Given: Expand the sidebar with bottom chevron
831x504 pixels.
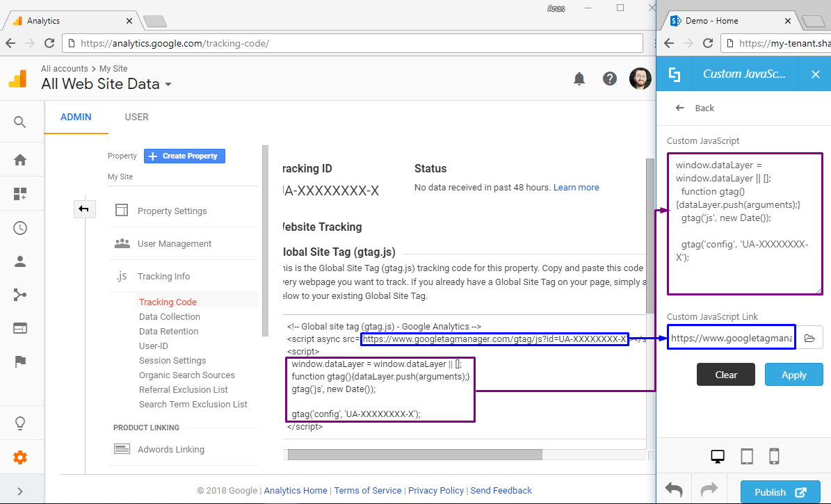Looking at the screenshot, I should (x=20, y=491).
